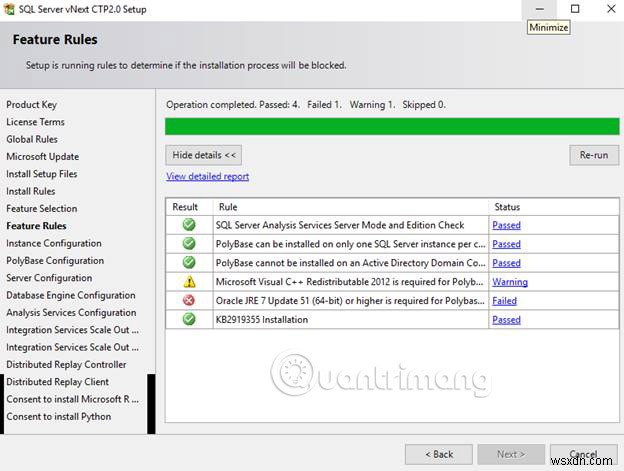The width and height of the screenshot is (624, 471).
Task: Open Passed link for Analysis Services Server Mode check
Action: [x=506, y=225]
